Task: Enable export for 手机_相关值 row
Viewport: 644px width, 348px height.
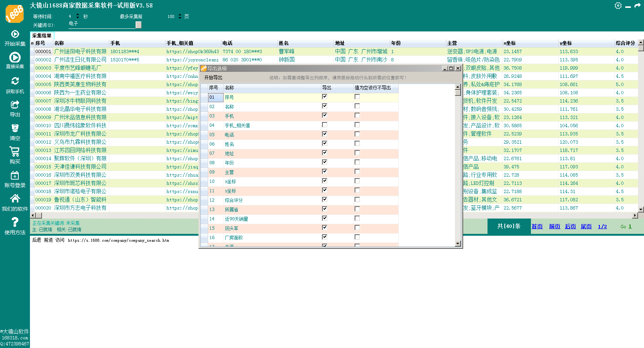Action: pyautogui.click(x=325, y=125)
